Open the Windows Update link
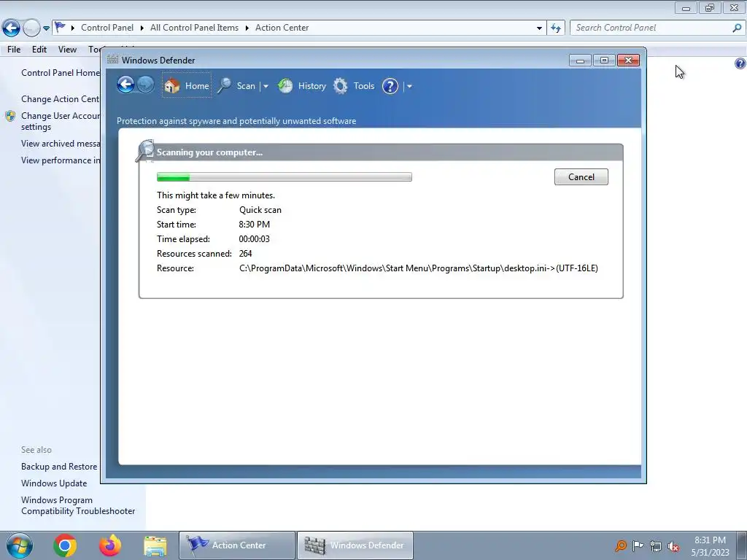 pyautogui.click(x=54, y=483)
